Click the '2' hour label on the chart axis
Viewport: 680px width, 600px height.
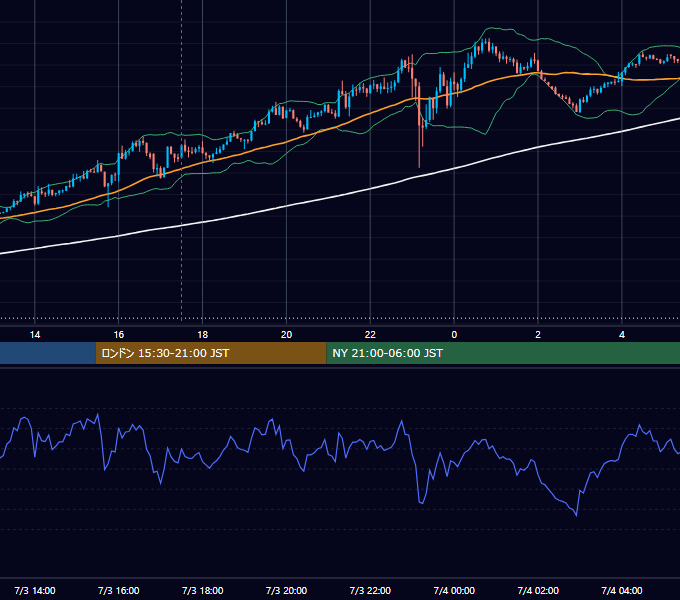538,335
